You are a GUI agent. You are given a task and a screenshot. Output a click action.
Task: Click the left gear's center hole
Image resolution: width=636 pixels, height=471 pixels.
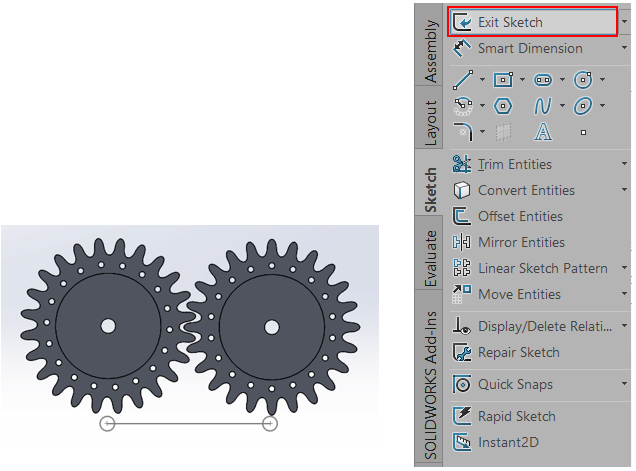point(108,326)
